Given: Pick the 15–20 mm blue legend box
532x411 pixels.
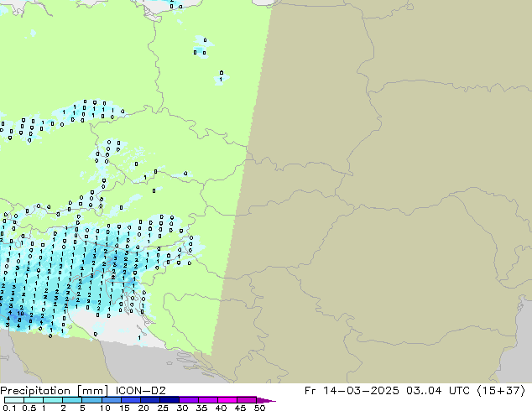Looking at the screenshot, I should [130, 400].
